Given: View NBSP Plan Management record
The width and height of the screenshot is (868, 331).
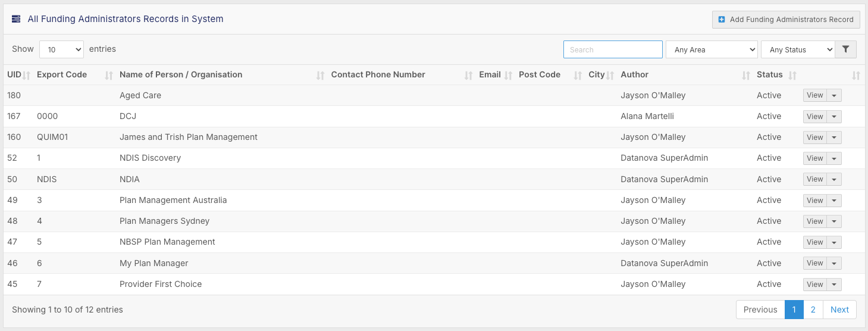Looking at the screenshot, I should coord(814,242).
